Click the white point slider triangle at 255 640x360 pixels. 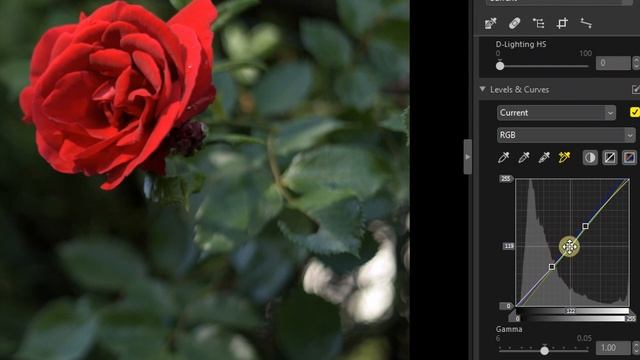tap(630, 318)
